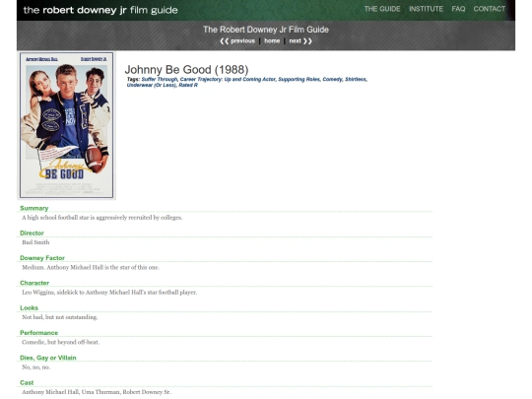
Task: Open the INSTITUTE menu item
Action: pos(427,9)
